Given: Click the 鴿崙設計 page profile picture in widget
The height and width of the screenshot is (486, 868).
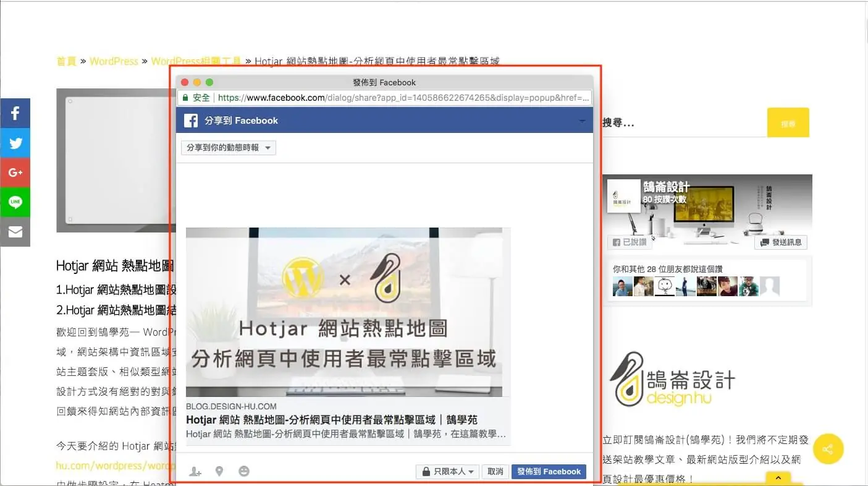Looking at the screenshot, I should click(x=624, y=196).
